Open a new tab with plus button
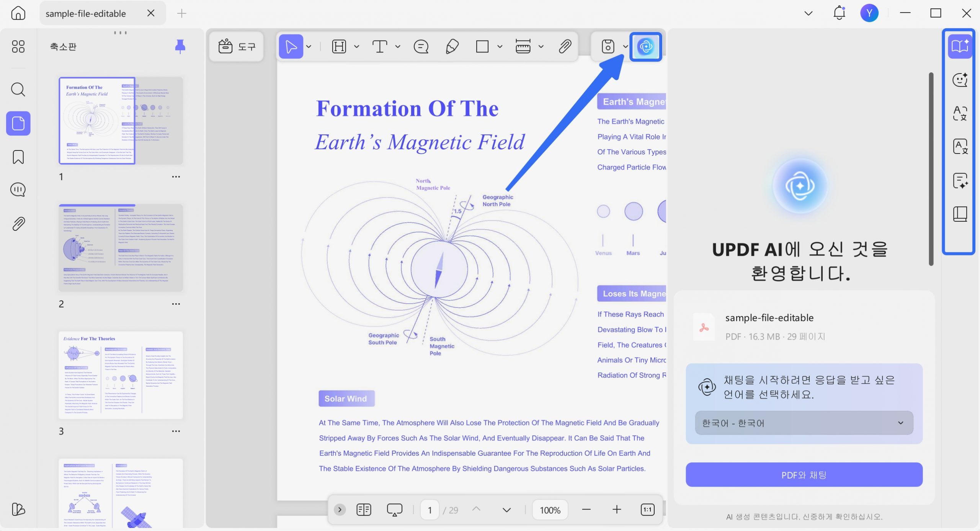The height and width of the screenshot is (531, 980). pos(181,13)
